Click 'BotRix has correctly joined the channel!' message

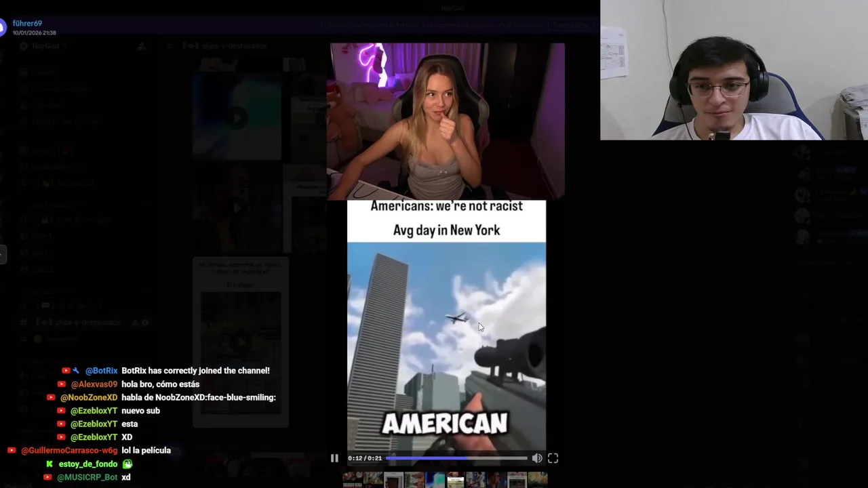(x=195, y=371)
